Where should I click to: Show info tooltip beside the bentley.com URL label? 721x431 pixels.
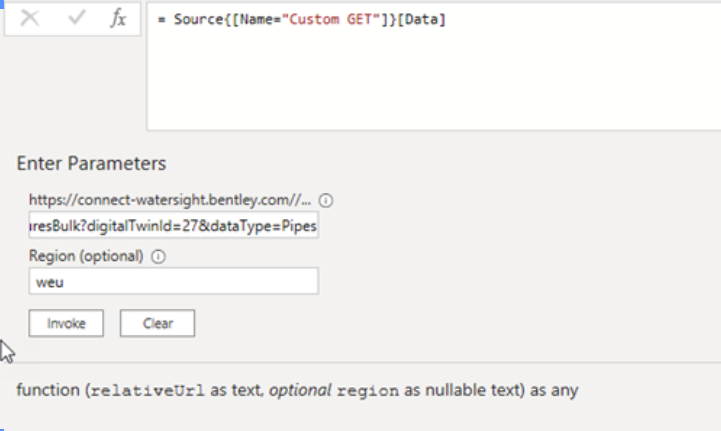point(325,199)
